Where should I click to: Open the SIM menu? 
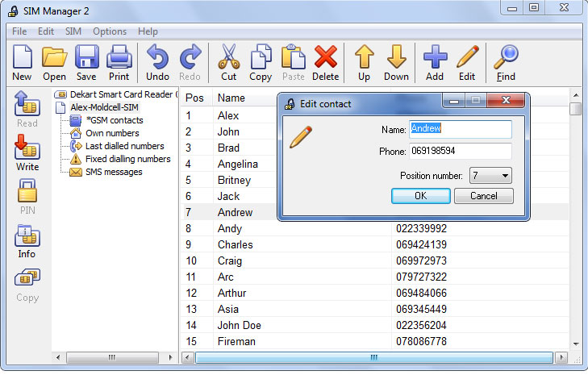(x=73, y=31)
